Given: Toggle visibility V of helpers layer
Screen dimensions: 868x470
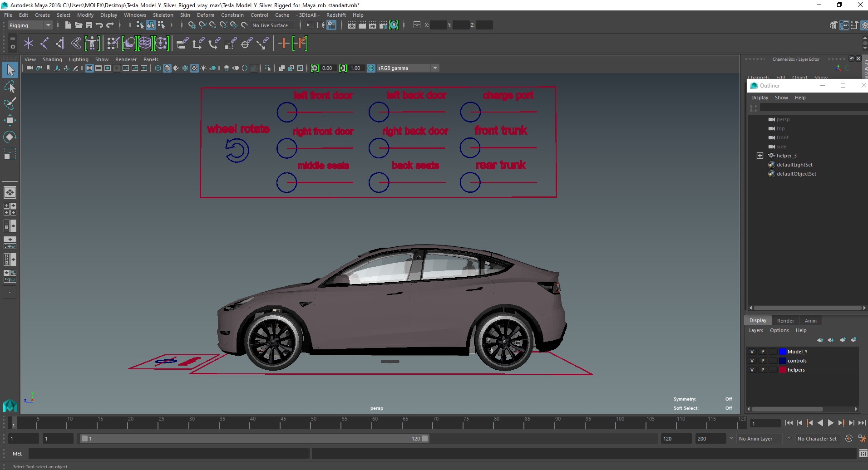Looking at the screenshot, I should point(752,370).
